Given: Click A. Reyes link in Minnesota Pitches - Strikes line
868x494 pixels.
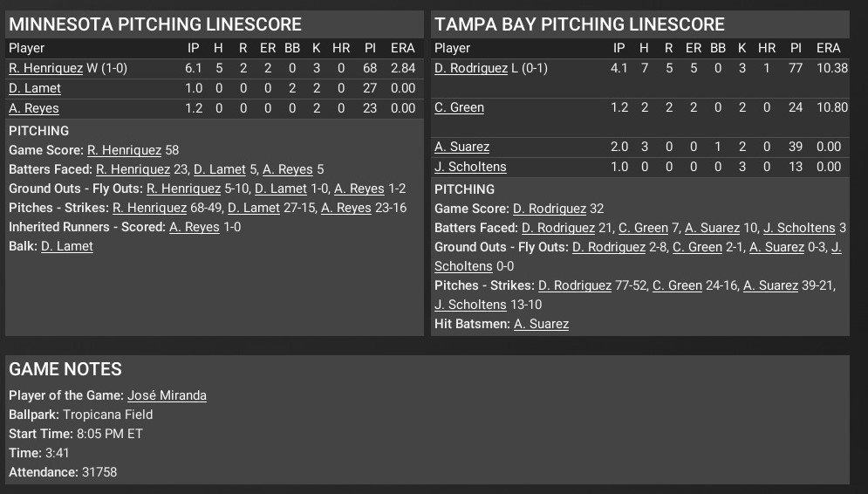Looking at the screenshot, I should [x=346, y=208].
